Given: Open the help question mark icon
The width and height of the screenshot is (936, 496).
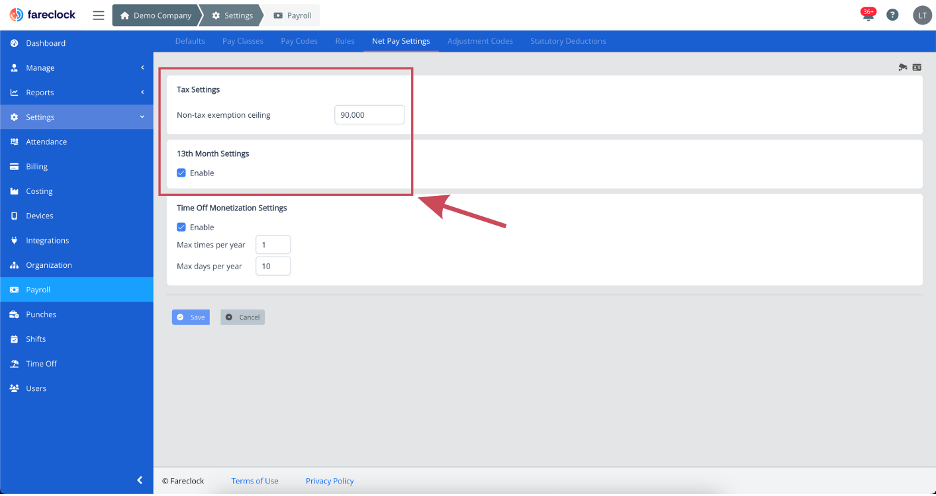Looking at the screenshot, I should (x=892, y=16).
